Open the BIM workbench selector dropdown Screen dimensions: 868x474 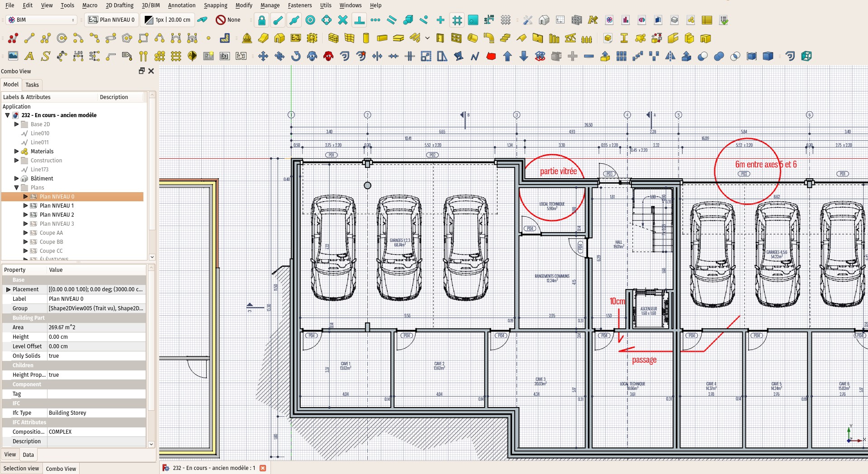(42, 20)
